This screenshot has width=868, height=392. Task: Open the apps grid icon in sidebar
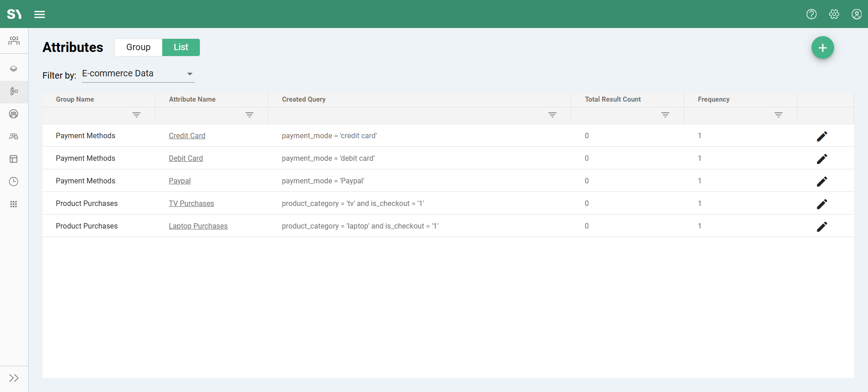point(14,204)
